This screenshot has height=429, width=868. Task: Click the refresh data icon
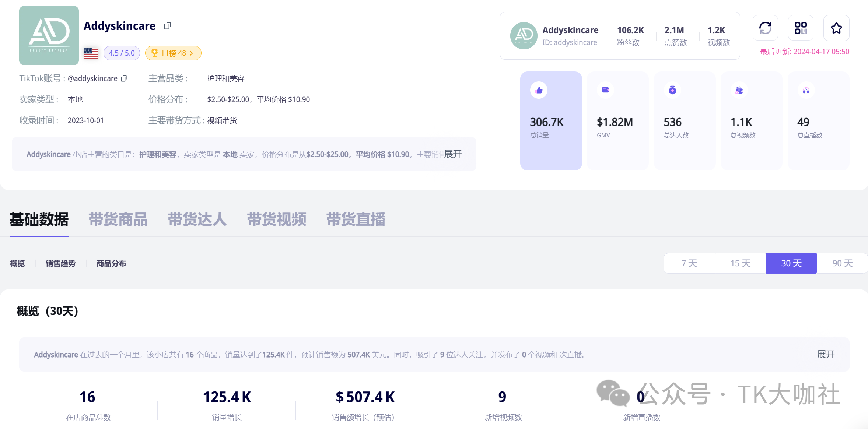(765, 28)
